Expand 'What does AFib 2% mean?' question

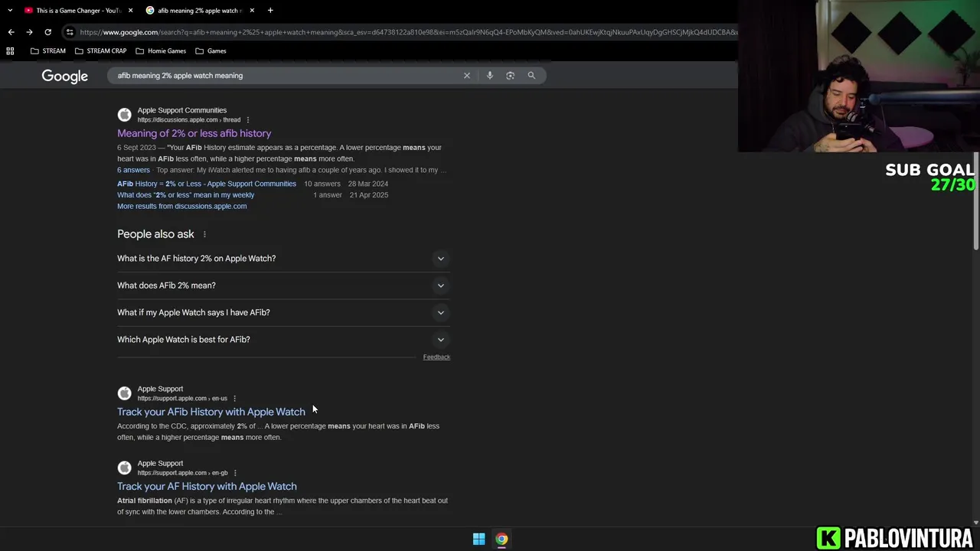283,285
